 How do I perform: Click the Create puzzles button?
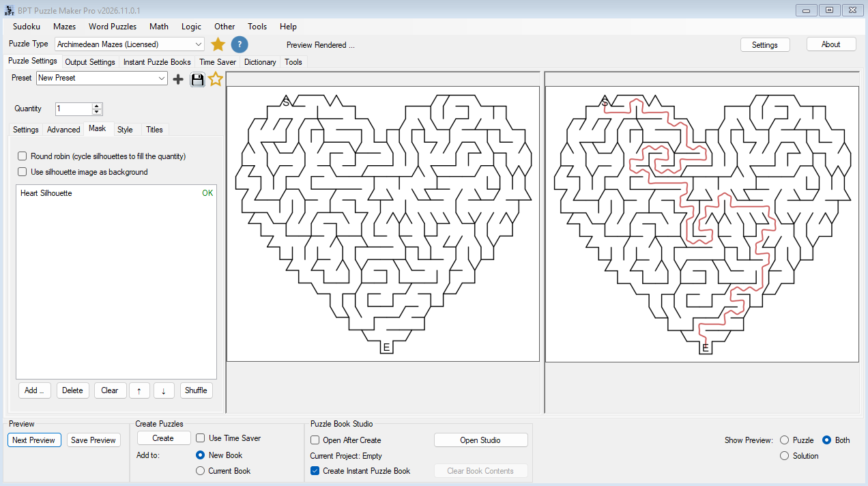[x=163, y=438]
